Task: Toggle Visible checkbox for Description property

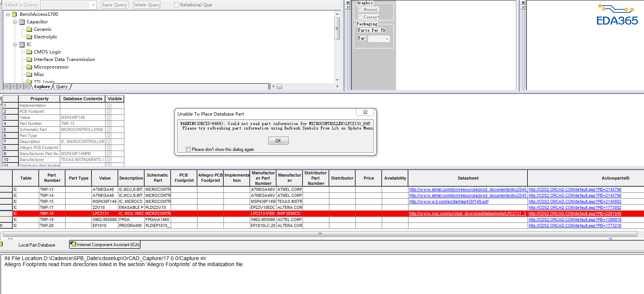Action: pos(109,142)
